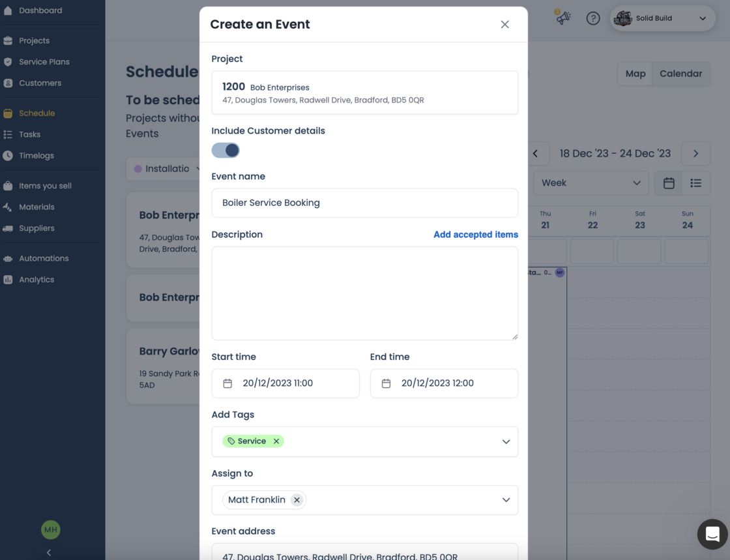Click the Add accepted items link
Screen dimensions: 730x560
point(476,234)
